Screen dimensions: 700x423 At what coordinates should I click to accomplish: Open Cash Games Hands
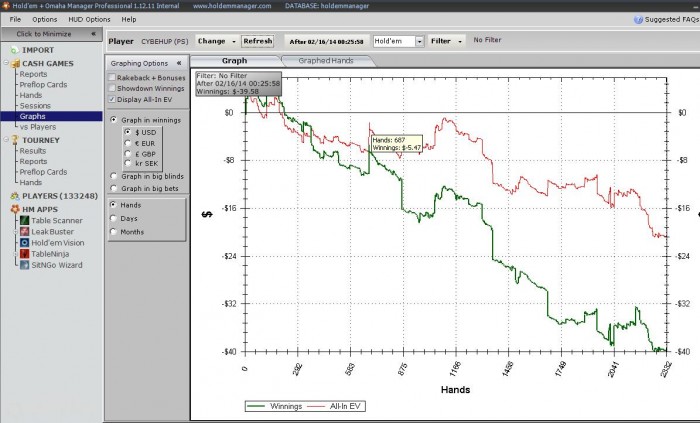[31, 95]
